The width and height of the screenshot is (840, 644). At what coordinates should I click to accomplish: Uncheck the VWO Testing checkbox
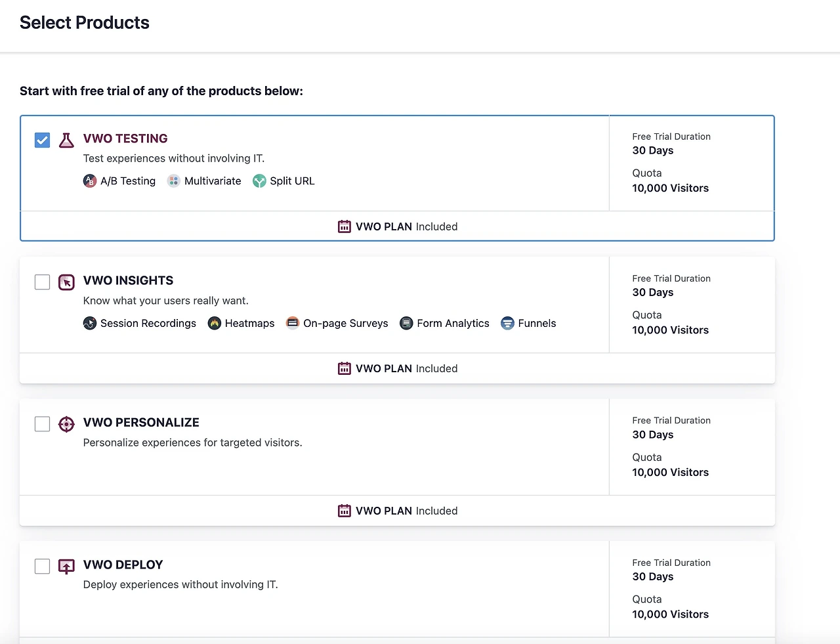point(42,140)
